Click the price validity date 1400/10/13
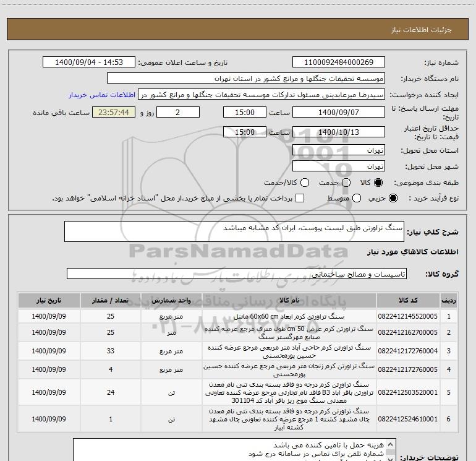This screenshot has width=476, height=461. point(339,132)
